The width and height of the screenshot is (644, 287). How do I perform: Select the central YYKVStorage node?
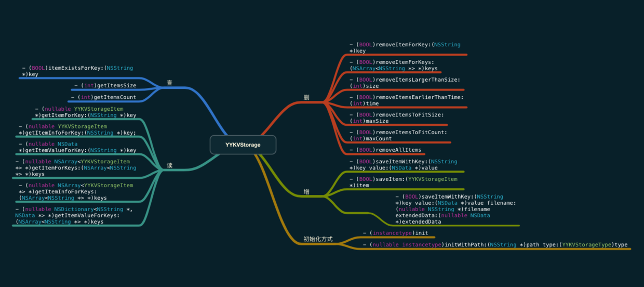pos(243,145)
